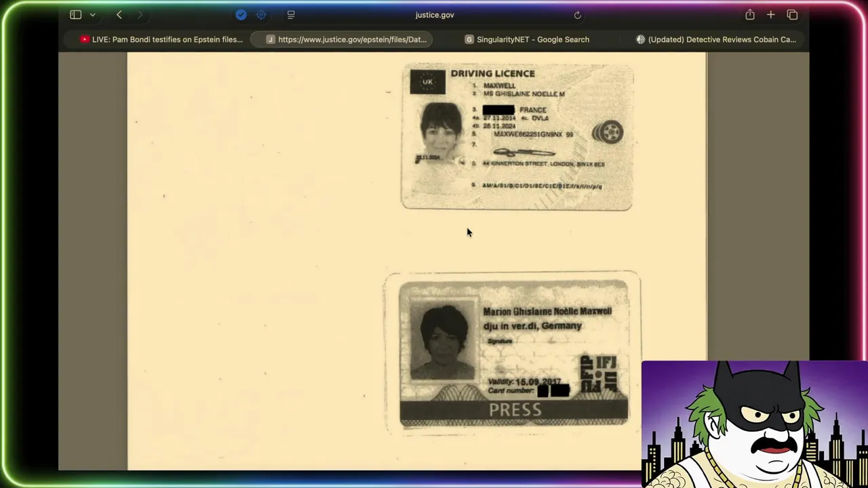Click the Kinnerton Street, London address line
This screenshot has width=868, height=488.
543,164
